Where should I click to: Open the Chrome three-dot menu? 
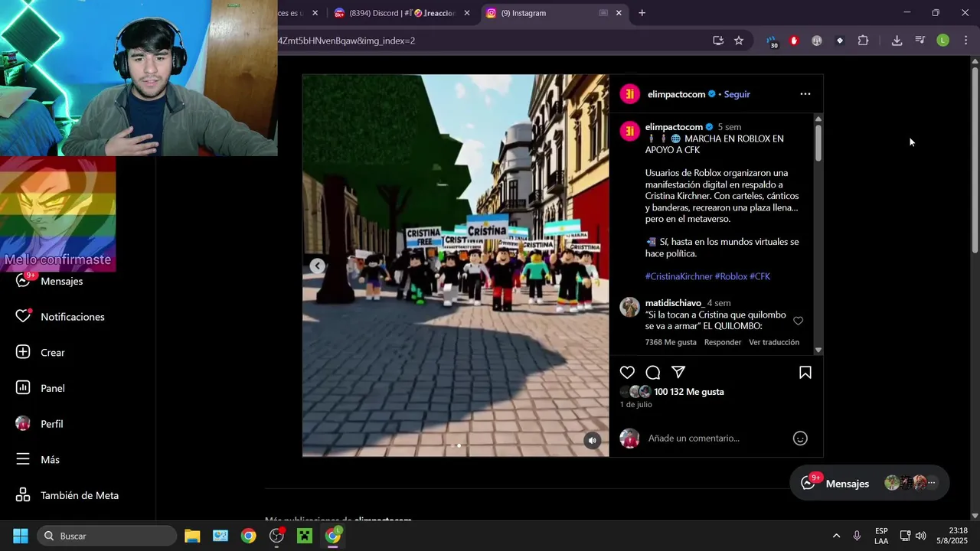click(965, 41)
